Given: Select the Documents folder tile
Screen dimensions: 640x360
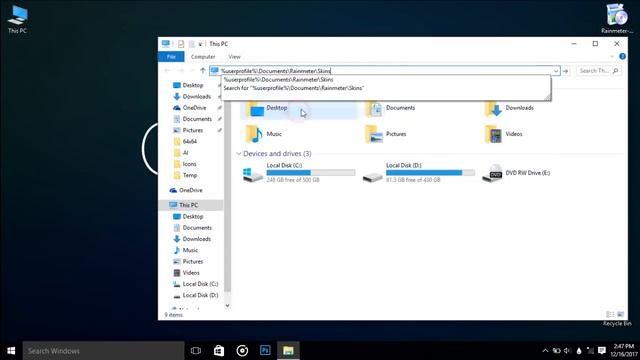Looking at the screenshot, I should coord(391,109).
